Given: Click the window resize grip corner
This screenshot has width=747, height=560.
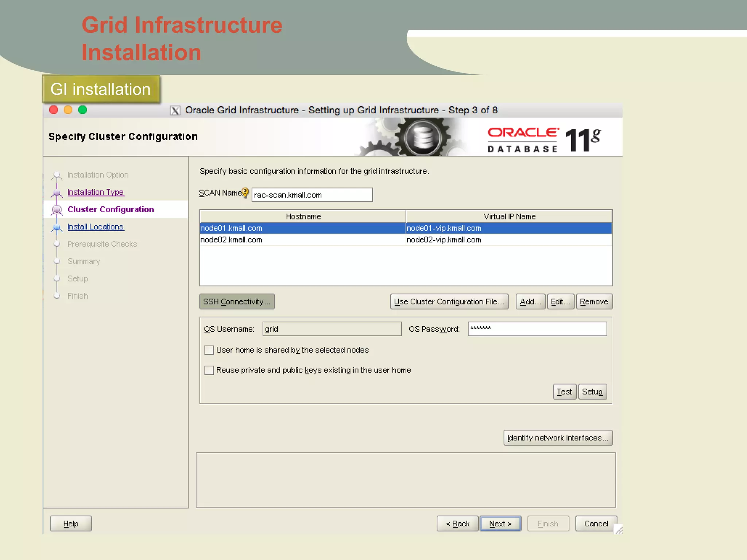Looking at the screenshot, I should (619, 529).
